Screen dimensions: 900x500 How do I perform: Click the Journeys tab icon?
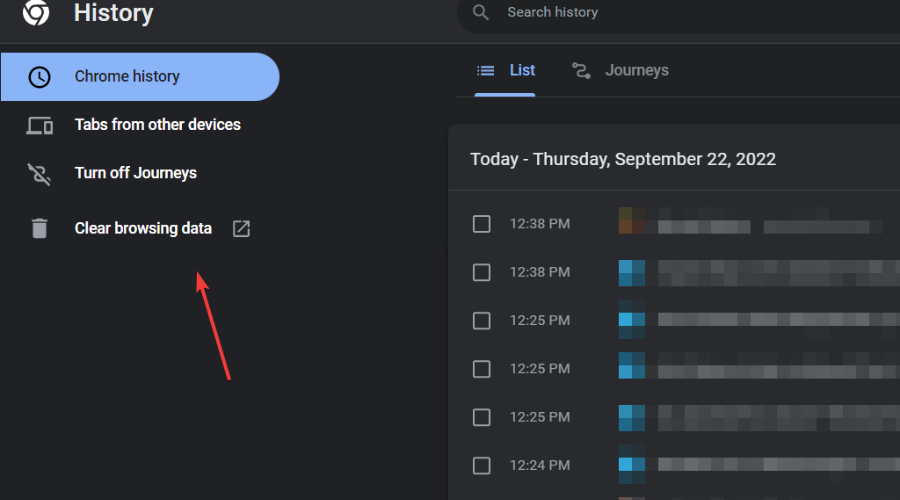[x=581, y=71]
